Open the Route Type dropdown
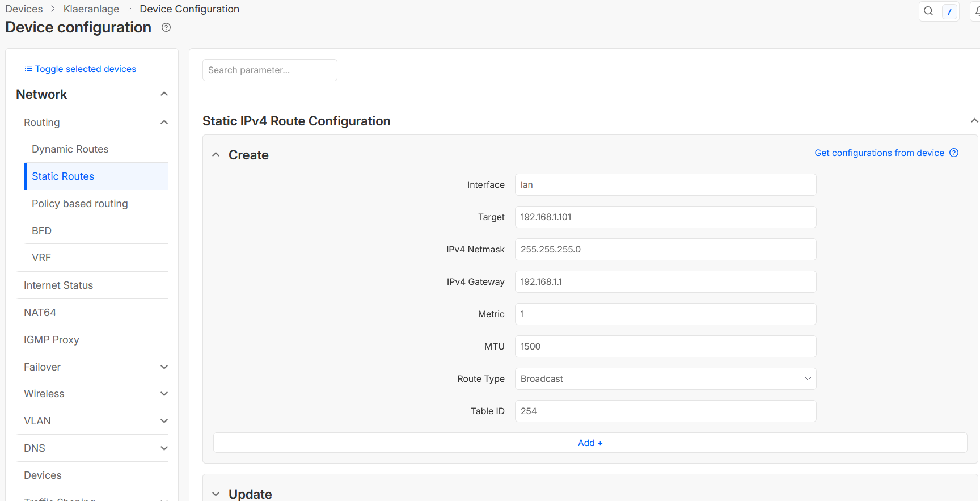The image size is (980, 501). click(x=665, y=378)
